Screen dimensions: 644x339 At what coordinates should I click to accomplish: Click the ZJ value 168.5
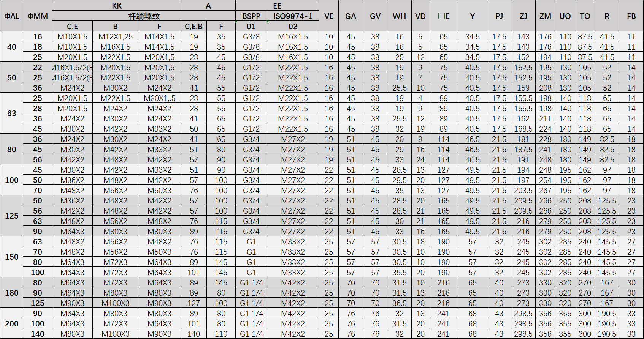click(523, 129)
